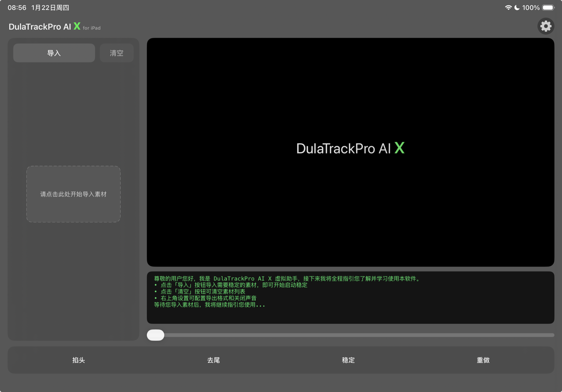The width and height of the screenshot is (562, 392).
Task: Click the 重做 redo option
Action: click(x=483, y=360)
